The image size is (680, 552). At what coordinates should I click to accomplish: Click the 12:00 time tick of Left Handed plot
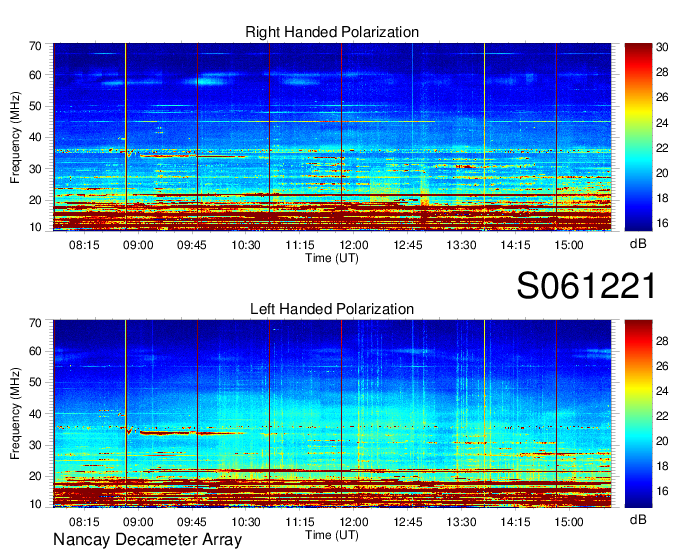pos(353,522)
